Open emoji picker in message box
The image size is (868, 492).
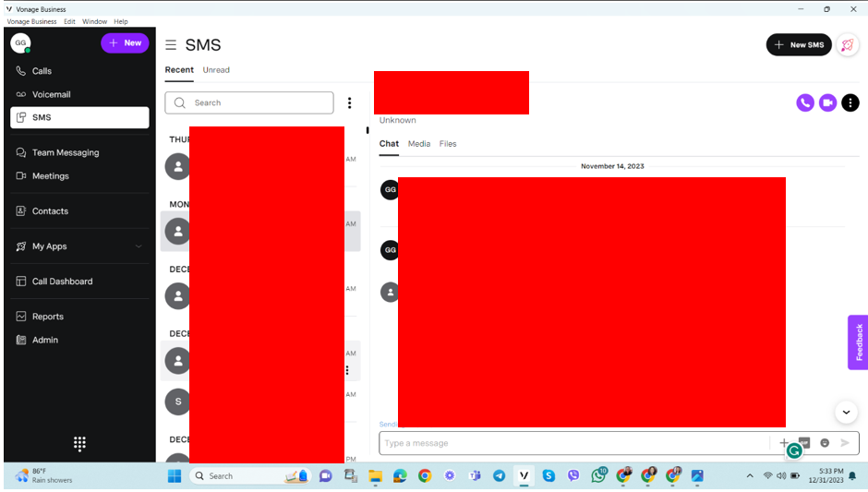[x=825, y=443]
